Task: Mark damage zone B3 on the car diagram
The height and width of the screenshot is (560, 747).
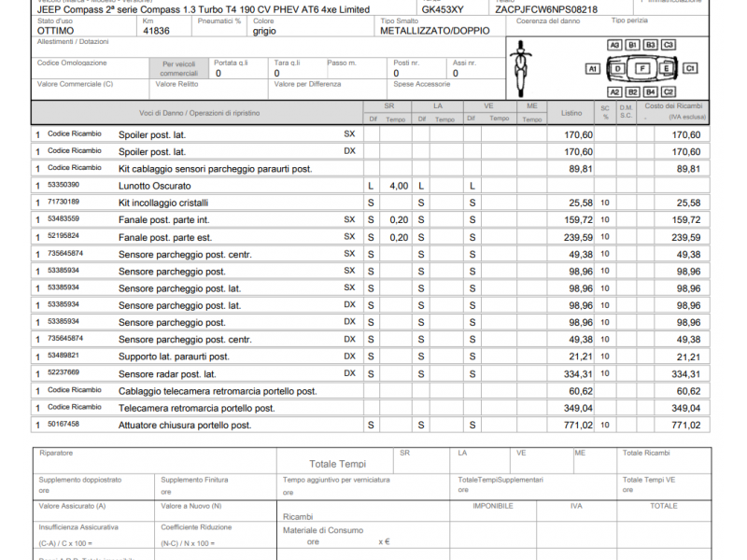Action: 650,45
